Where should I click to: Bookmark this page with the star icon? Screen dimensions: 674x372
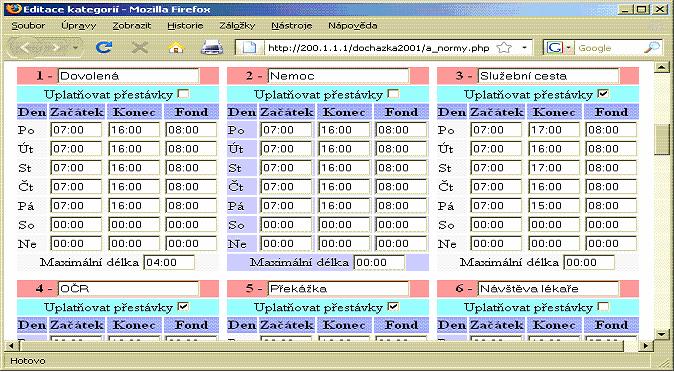[x=504, y=48]
